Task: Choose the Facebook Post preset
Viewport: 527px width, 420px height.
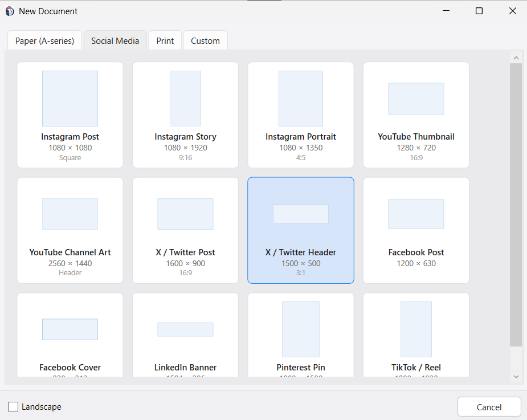Action: pos(416,230)
